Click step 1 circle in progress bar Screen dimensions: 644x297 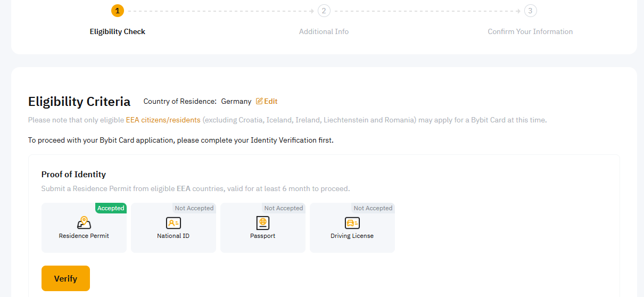pos(118,11)
